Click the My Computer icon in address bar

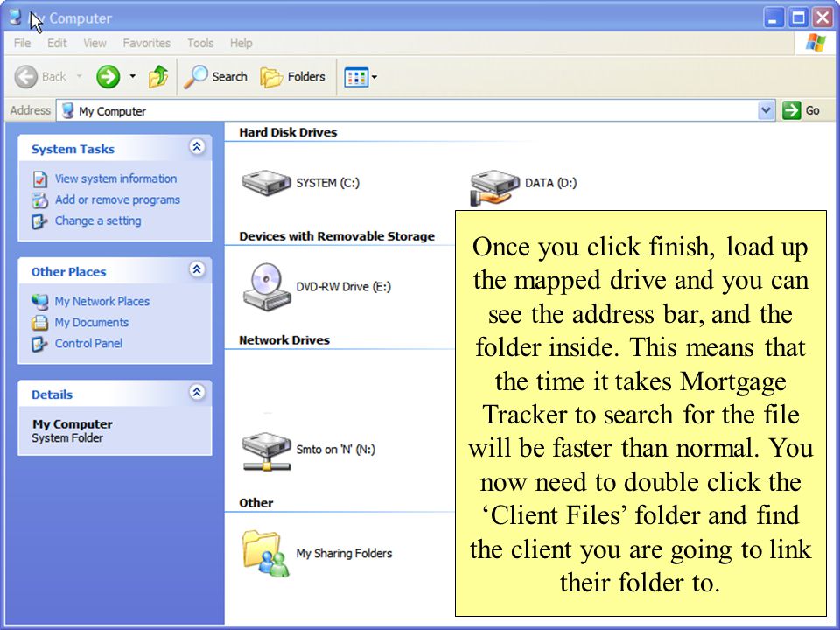click(67, 111)
